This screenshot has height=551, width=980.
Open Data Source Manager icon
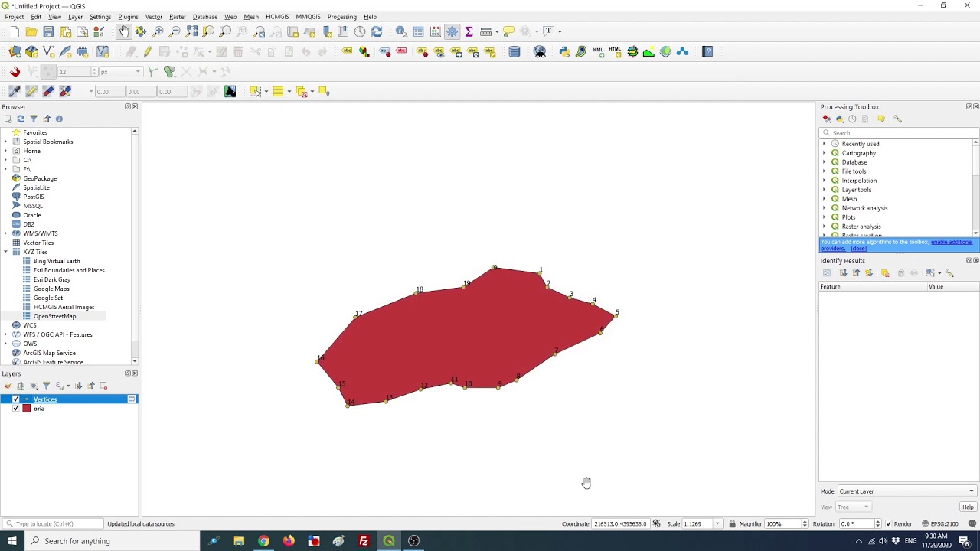pos(15,52)
